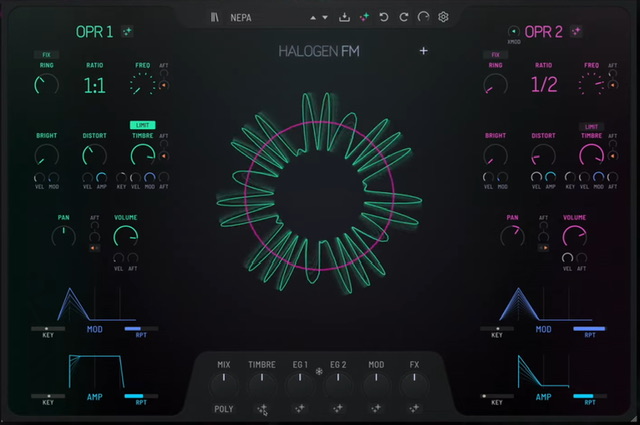640x425 pixels.
Task: Adjust the OPR 1 RING knob
Action: pos(47,85)
